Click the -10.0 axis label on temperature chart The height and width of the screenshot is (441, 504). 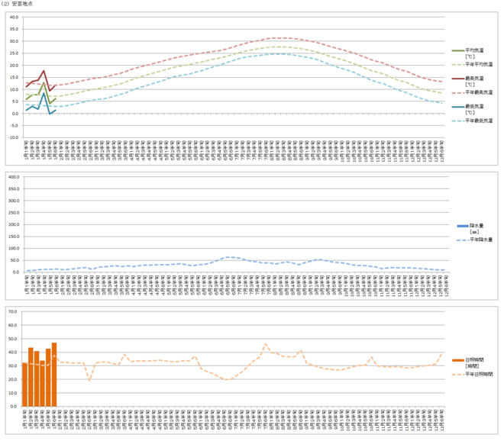click(x=11, y=138)
